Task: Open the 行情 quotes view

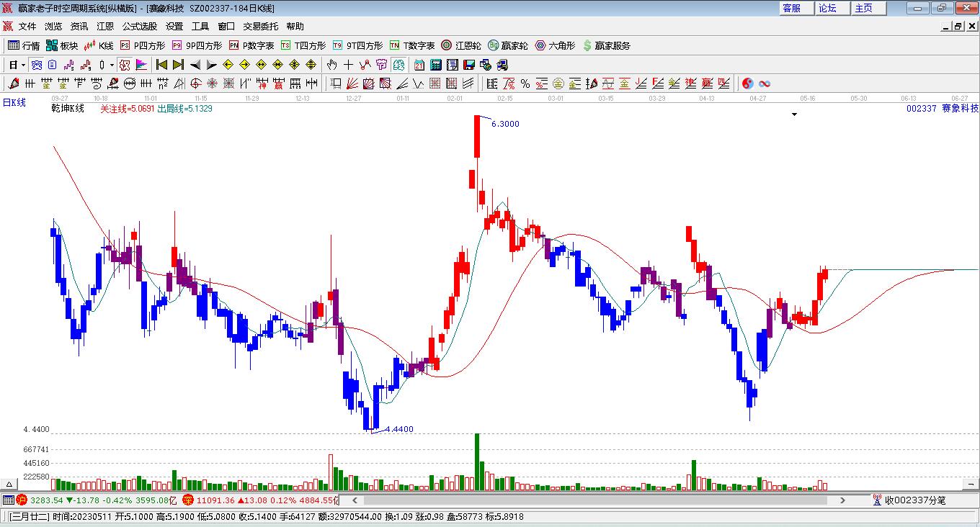Action: pos(24,45)
